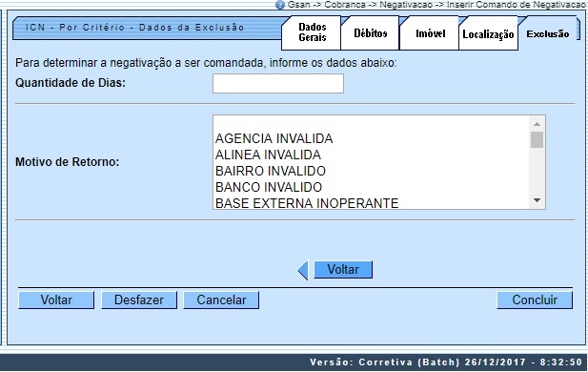Select the blank first list entry
Screen dimensions: 588x372
tap(372, 123)
